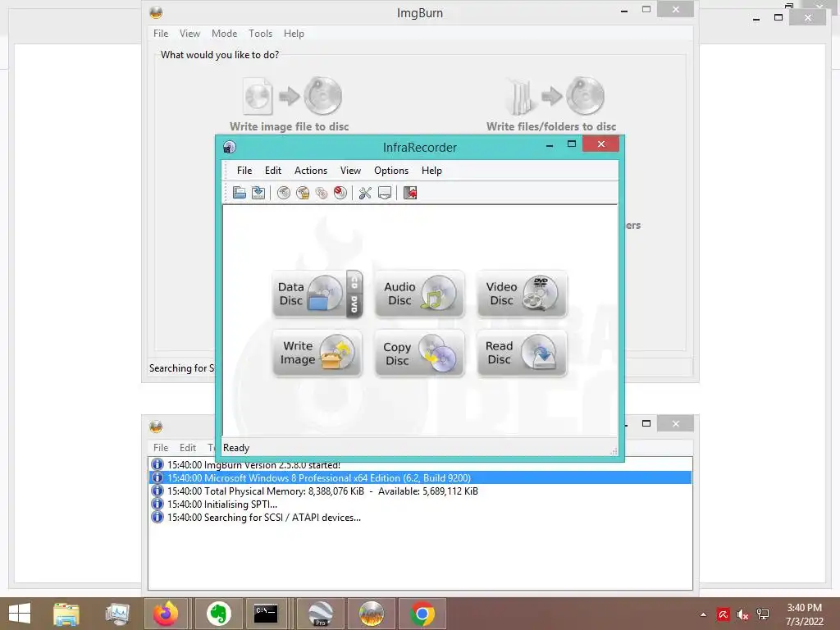This screenshot has width=840, height=630.
Task: Switch to Google Earth Pro on the taskbar
Action: pyautogui.click(x=321, y=614)
